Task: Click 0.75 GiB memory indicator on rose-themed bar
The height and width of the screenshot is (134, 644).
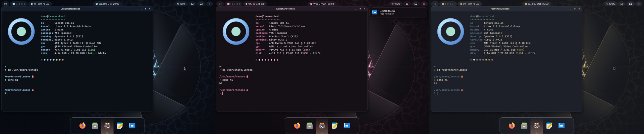Action: point(258,4)
